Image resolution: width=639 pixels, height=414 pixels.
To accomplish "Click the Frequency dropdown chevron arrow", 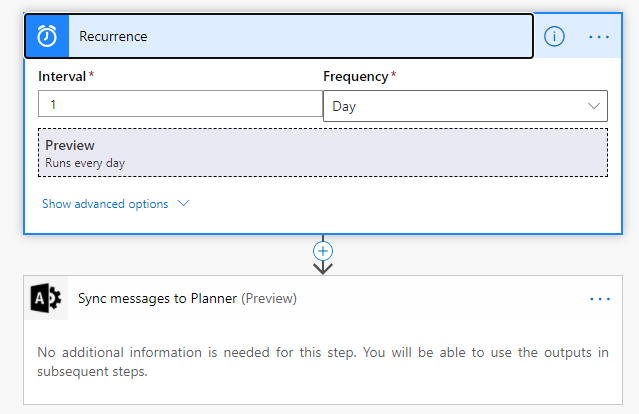I will 594,106.
